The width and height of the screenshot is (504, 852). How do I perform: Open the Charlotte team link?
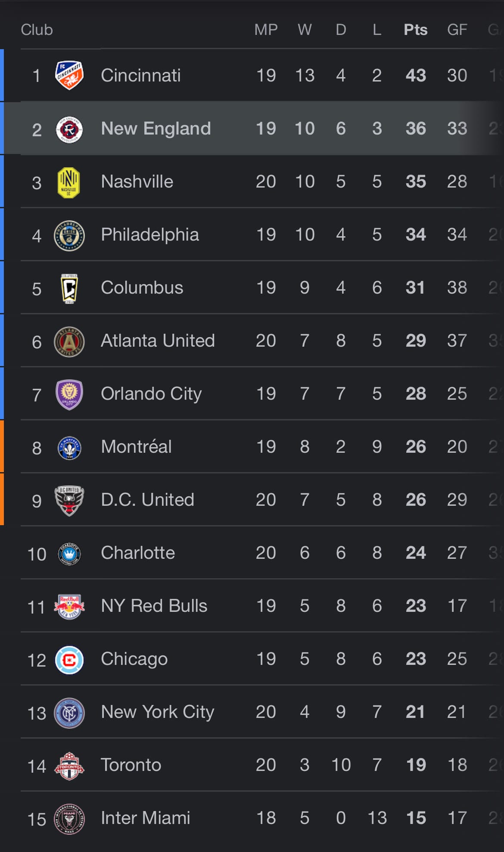pyautogui.click(x=138, y=553)
